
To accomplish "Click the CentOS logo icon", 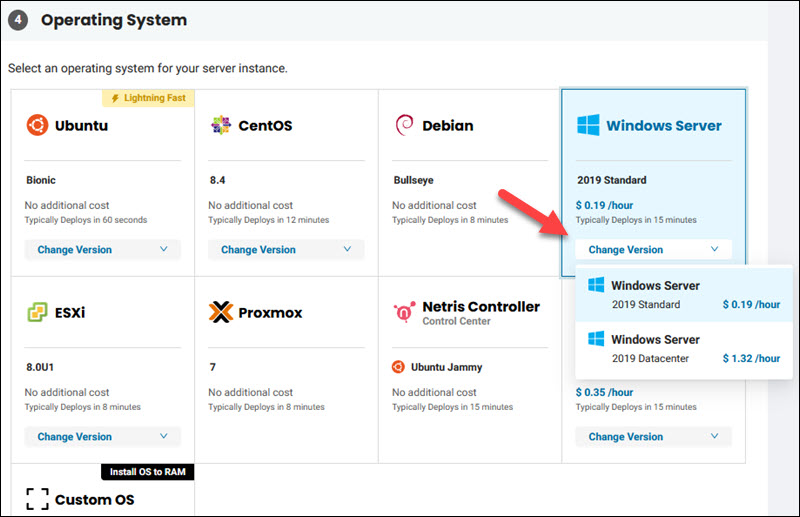I will tap(221, 125).
